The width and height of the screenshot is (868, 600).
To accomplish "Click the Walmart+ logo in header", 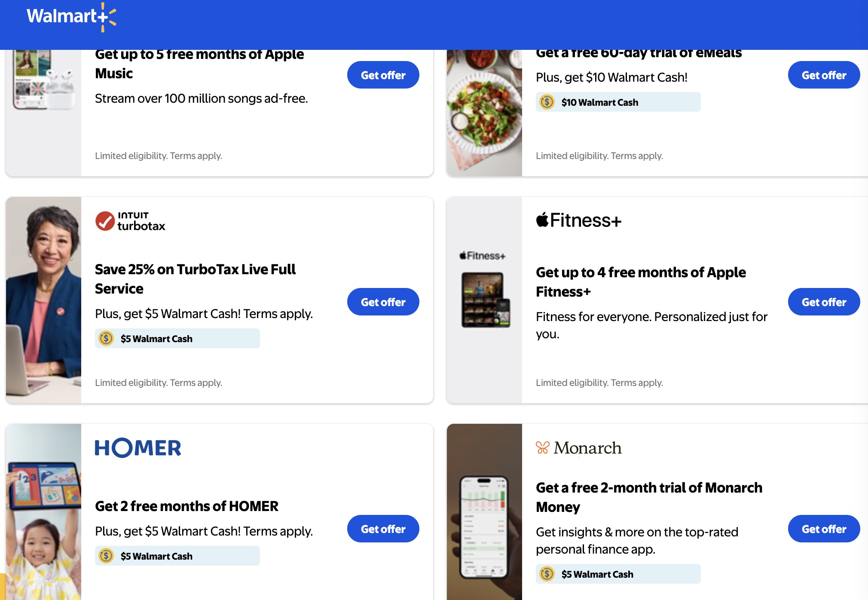I will [x=71, y=17].
